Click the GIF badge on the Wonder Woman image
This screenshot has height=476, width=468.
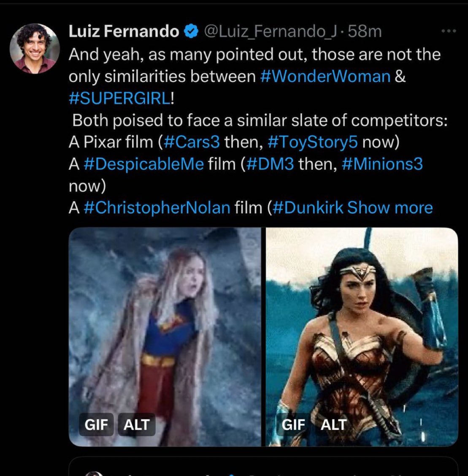tap(293, 424)
